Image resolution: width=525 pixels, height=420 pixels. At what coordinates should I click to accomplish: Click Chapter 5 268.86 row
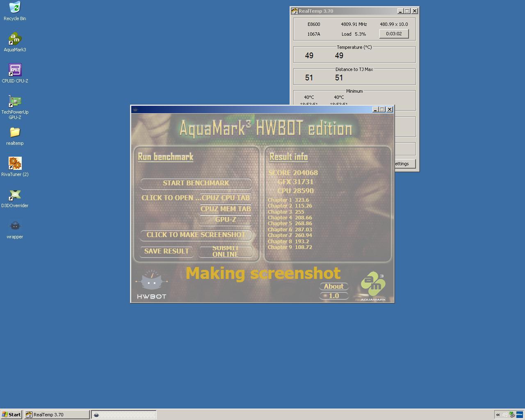tap(290, 224)
